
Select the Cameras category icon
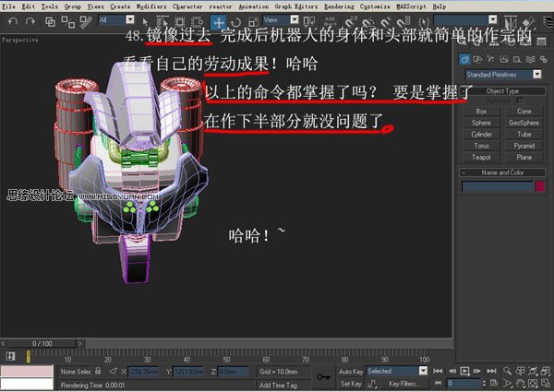point(504,59)
